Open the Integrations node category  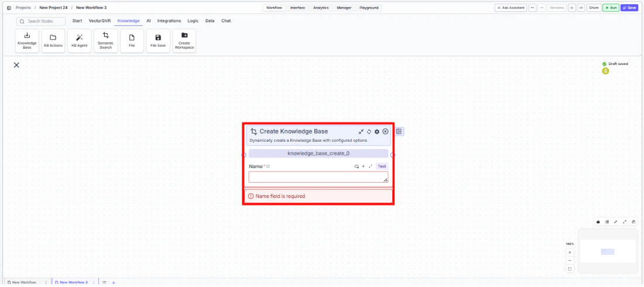click(x=169, y=20)
